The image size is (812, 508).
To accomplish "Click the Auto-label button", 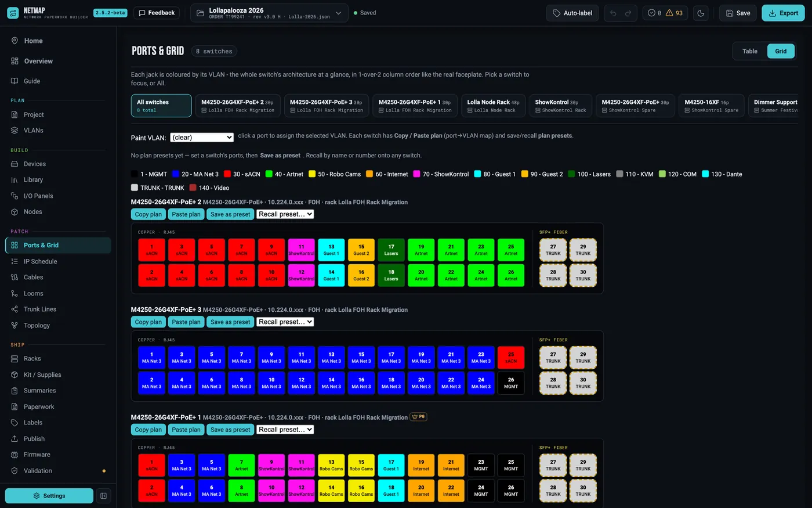I will coord(572,13).
